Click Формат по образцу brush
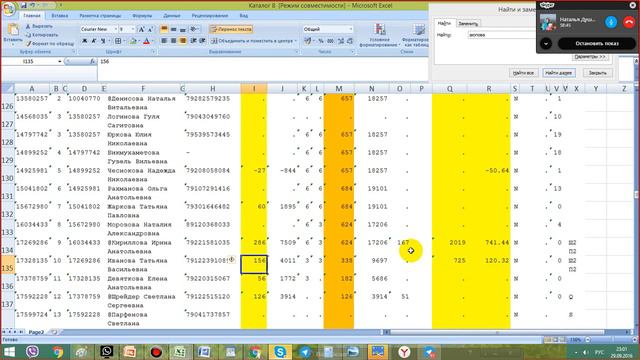The image size is (640, 360). 50,43
